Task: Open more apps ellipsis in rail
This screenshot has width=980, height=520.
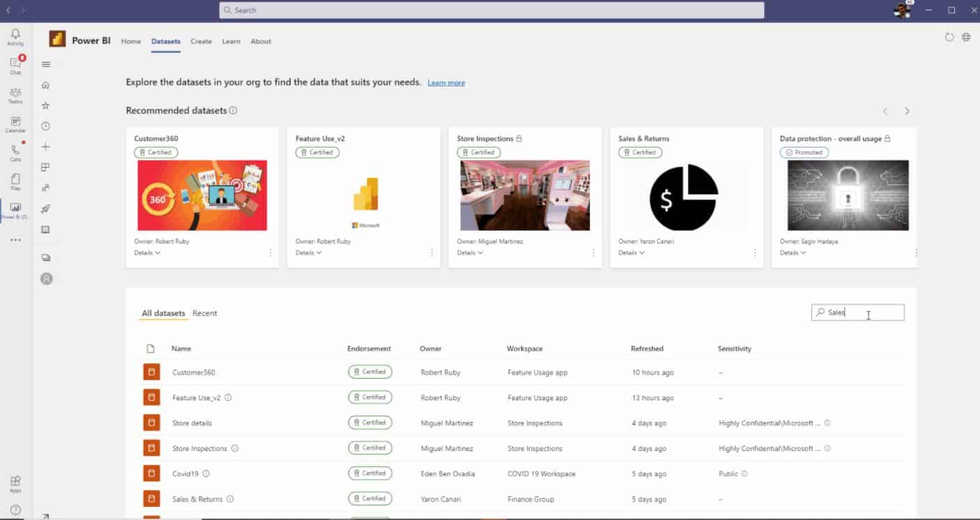Action: tap(15, 240)
